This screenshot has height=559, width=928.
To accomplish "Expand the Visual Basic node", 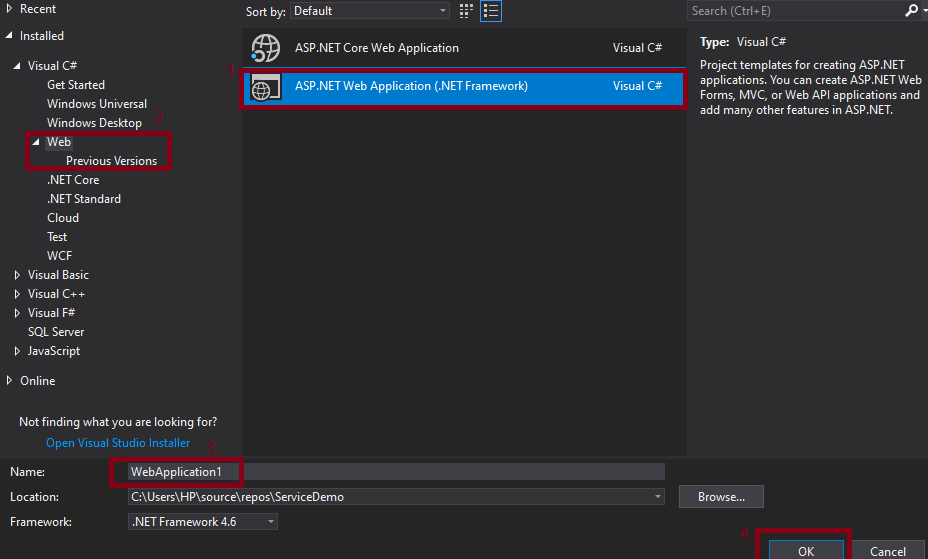I will click(x=17, y=275).
